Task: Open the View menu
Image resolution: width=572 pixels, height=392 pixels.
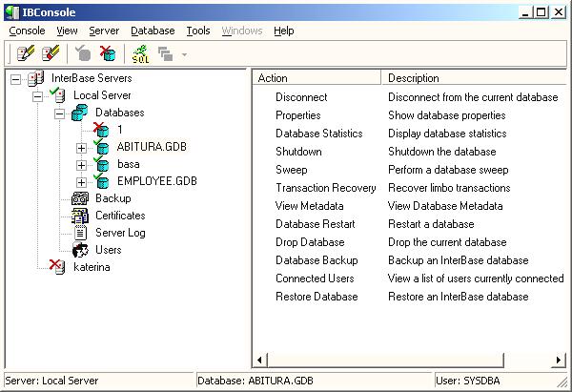Action: tap(67, 31)
